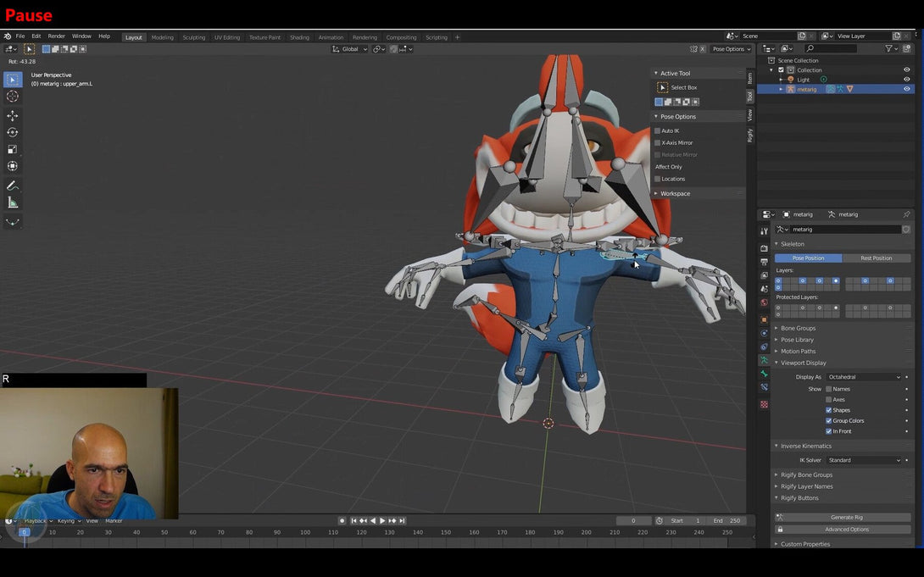
Task: Open Bone properties tab icon
Action: click(765, 374)
